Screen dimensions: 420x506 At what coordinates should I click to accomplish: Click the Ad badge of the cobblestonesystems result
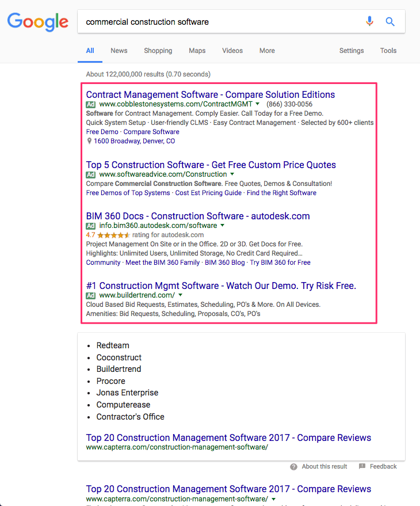coord(91,105)
